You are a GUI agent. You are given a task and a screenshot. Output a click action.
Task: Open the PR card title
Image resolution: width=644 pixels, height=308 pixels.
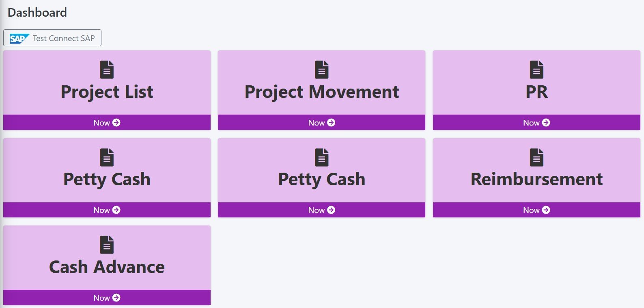coord(536,92)
